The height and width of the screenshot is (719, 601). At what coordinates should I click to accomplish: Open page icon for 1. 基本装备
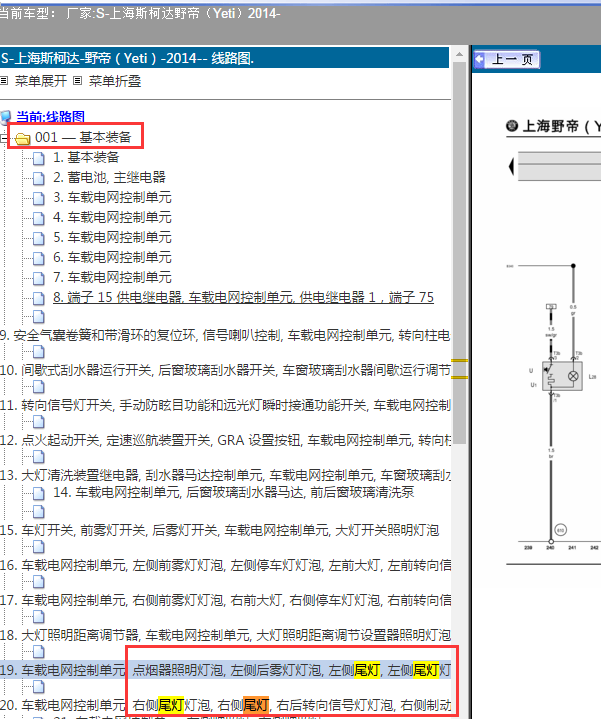coord(39,158)
